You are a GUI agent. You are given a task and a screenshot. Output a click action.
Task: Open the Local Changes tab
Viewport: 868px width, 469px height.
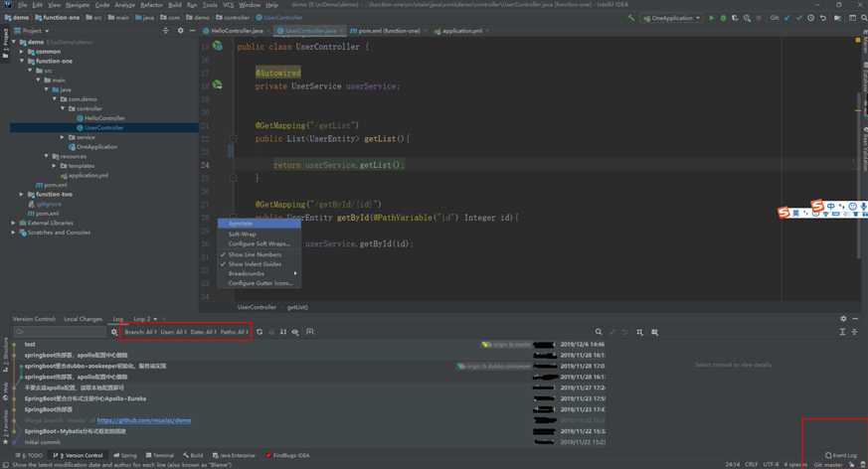point(84,319)
